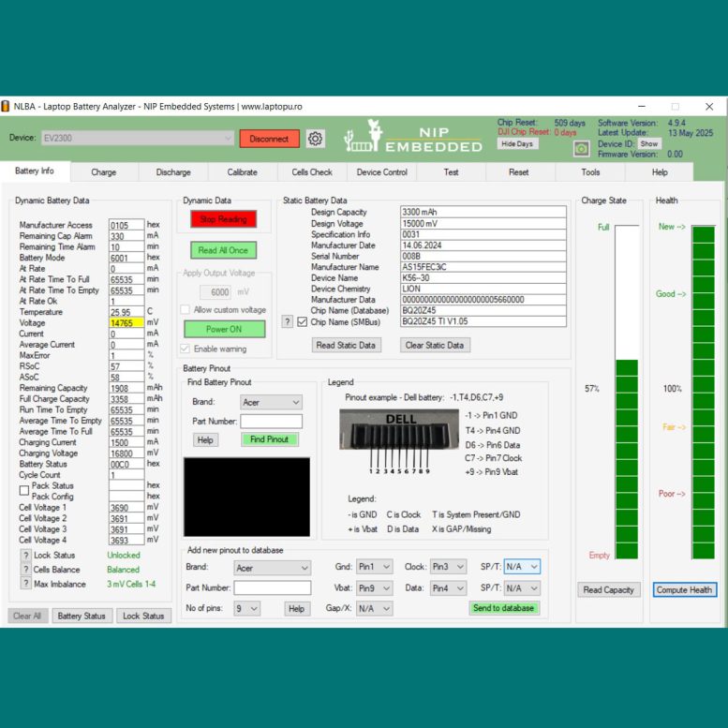Select the Battery Info tab

pos(35,171)
